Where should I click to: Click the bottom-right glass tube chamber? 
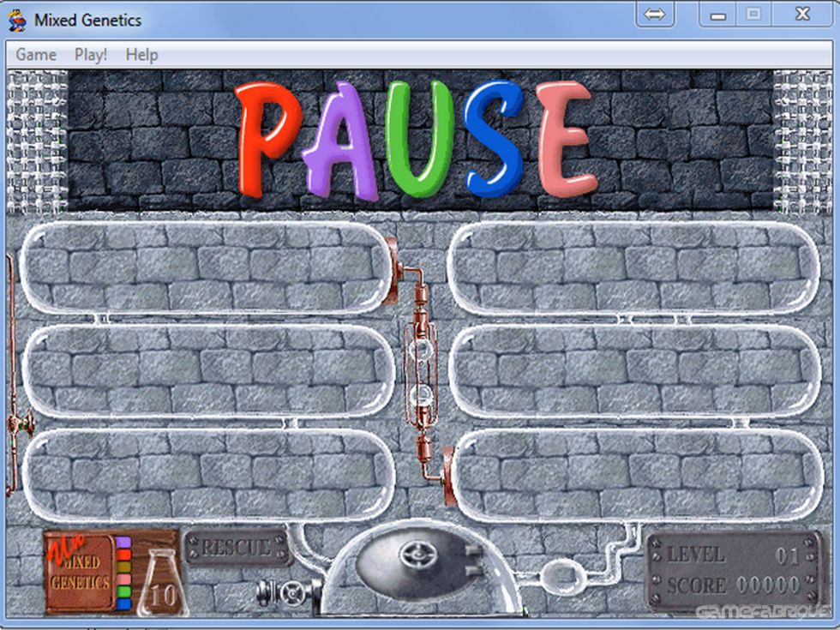coord(636,475)
